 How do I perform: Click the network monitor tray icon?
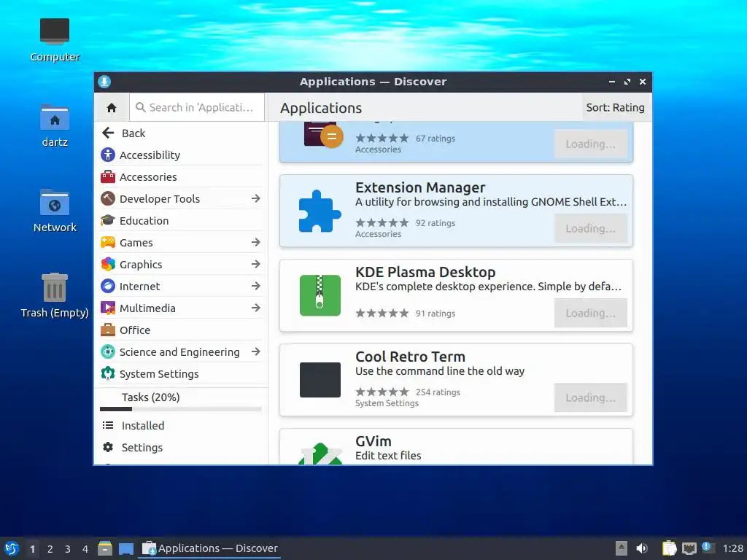point(689,548)
